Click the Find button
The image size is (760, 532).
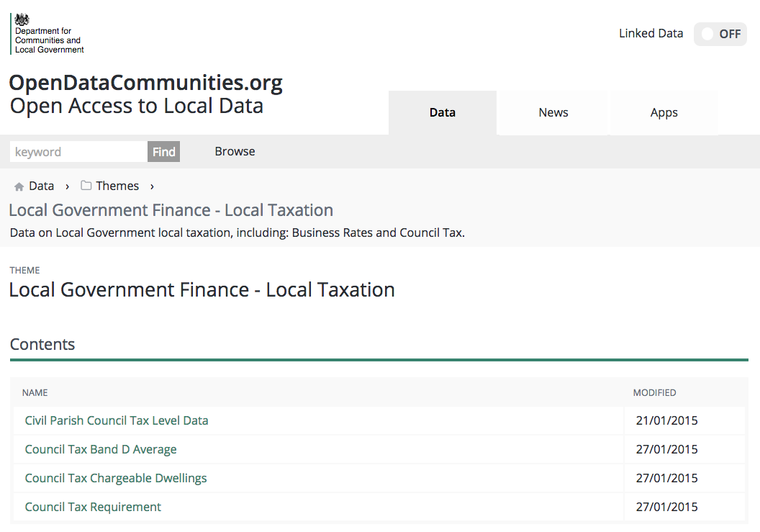pyautogui.click(x=164, y=152)
